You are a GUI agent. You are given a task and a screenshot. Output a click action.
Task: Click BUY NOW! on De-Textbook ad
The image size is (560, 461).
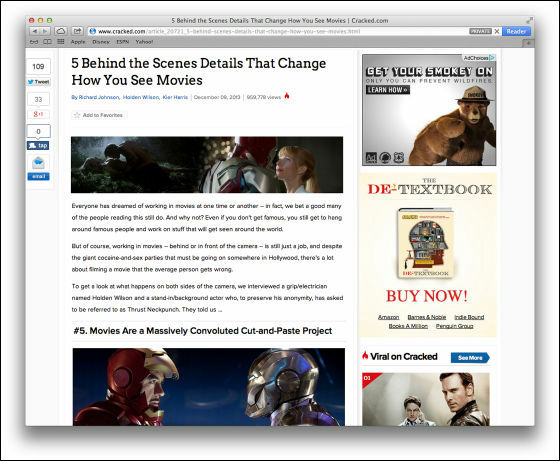[x=427, y=296]
